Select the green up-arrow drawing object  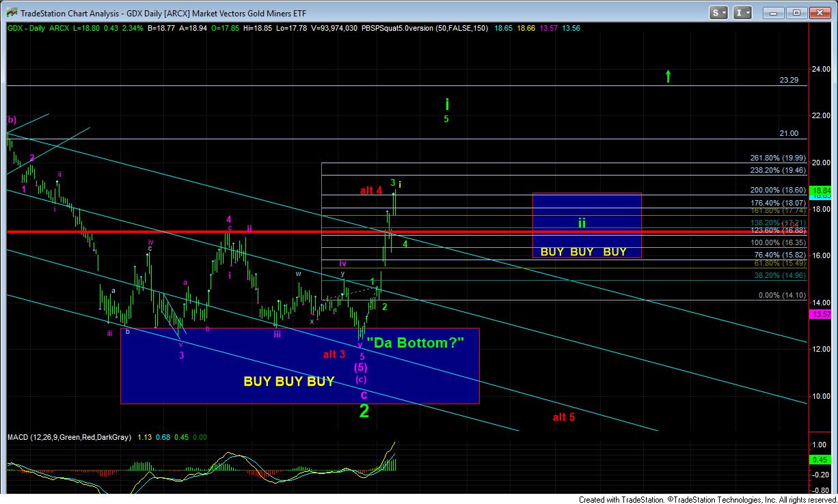click(668, 76)
